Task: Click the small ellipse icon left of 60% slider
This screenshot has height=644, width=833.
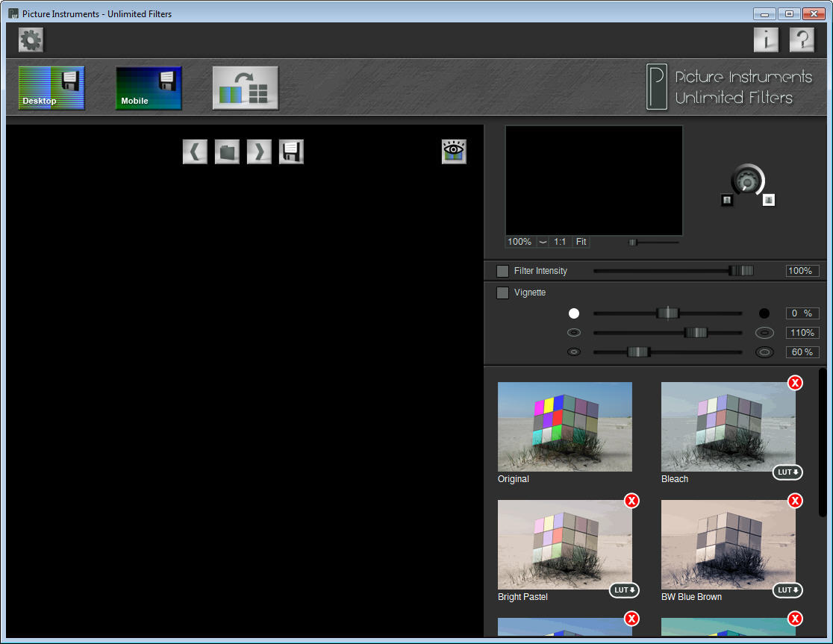Action: (574, 352)
